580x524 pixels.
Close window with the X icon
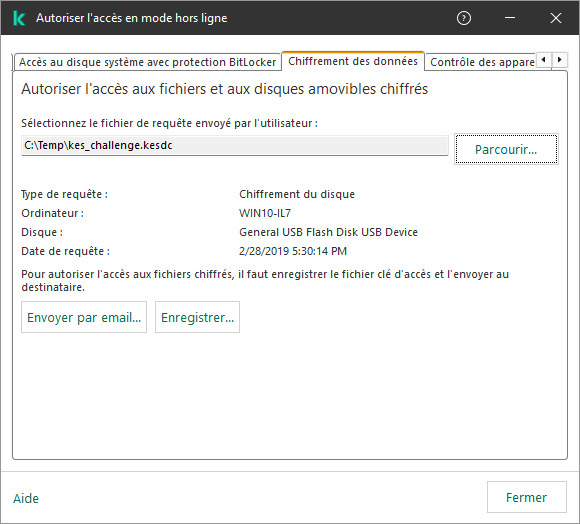point(556,18)
